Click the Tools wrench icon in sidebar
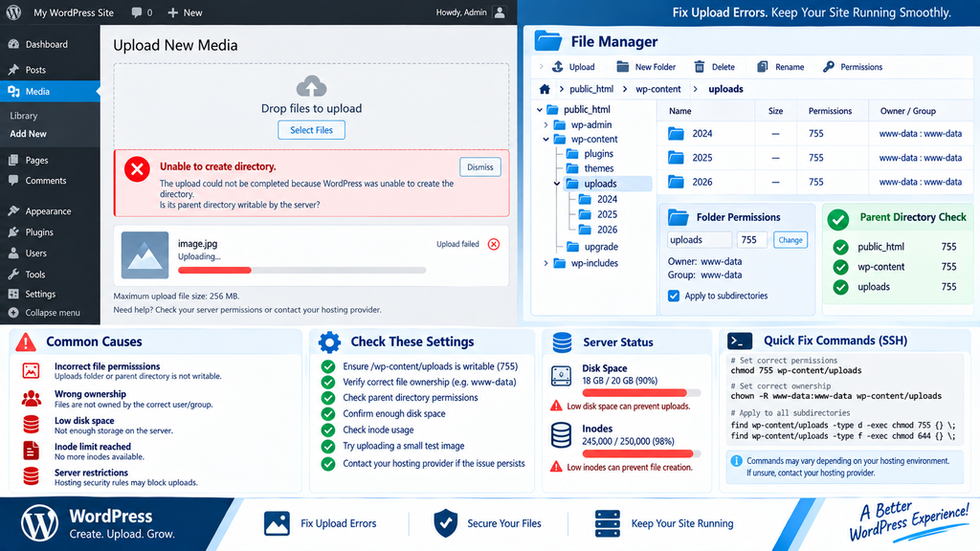 (x=13, y=275)
